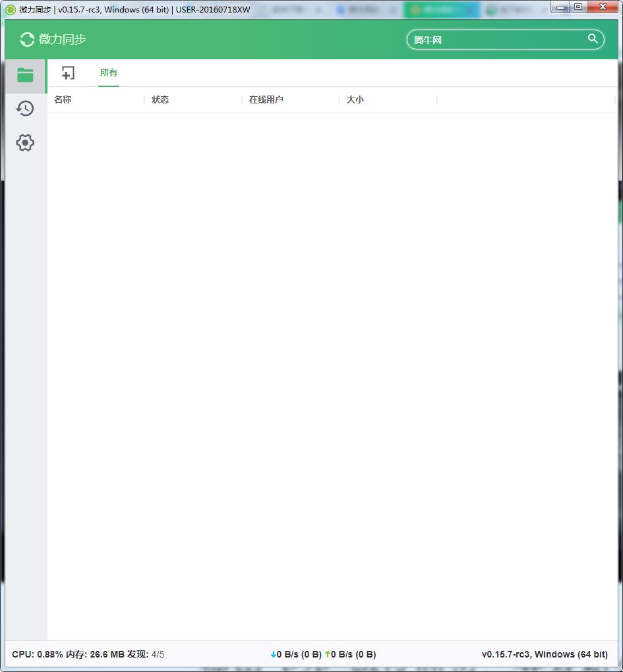Screen dimensions: 623x672
Task: Sort by the 大小 column header
Action: [x=355, y=99]
